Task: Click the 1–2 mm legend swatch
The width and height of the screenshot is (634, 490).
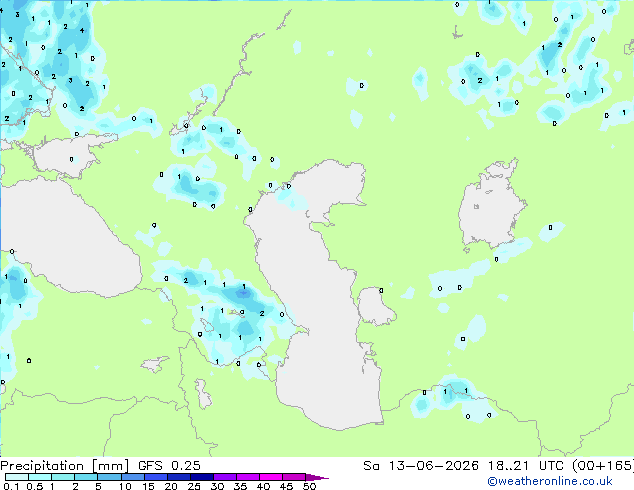Action: click(63, 477)
